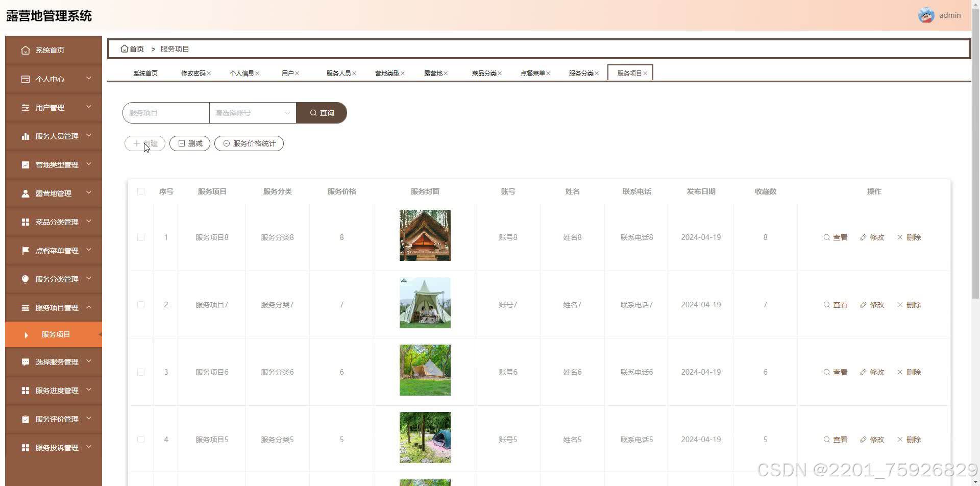Toggle the select-all checkbox in table header
Viewport: 980px width, 486px height.
141,191
